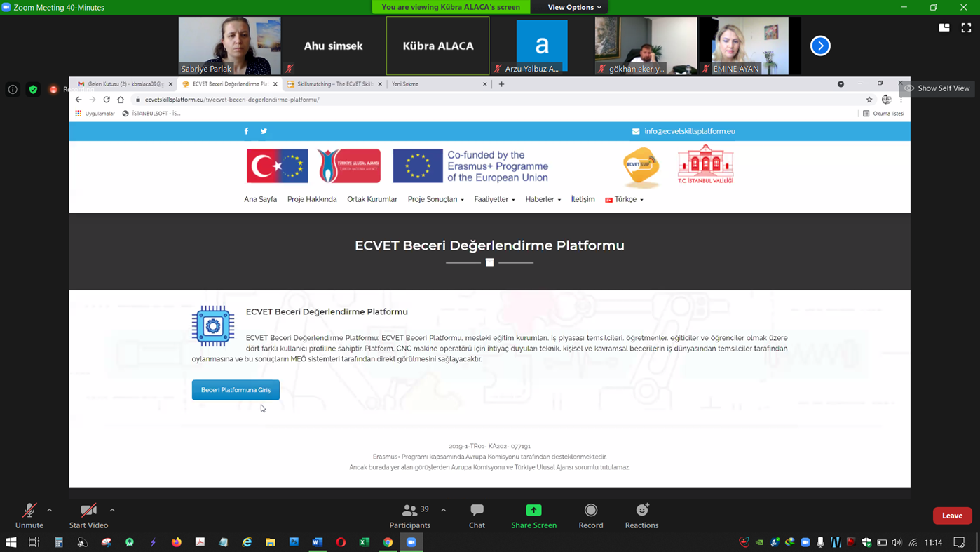Open the Reactions menu
The image size is (980, 552).
tap(641, 516)
